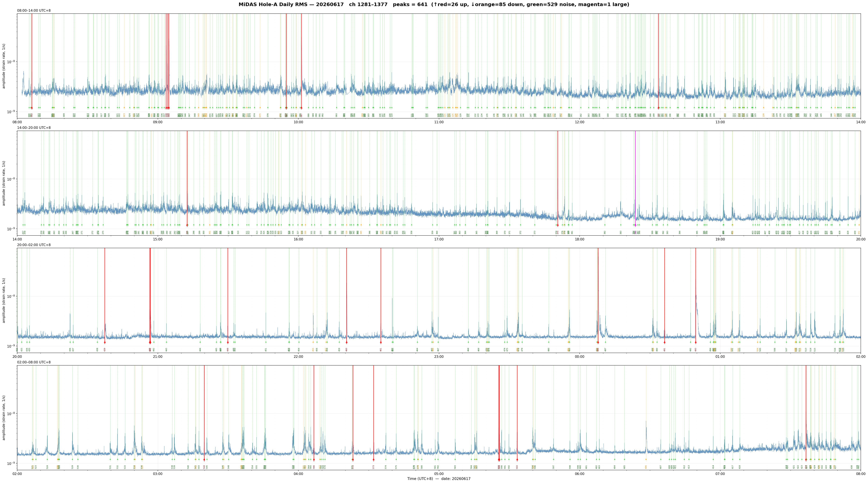The width and height of the screenshot is (868, 483).
Task: Click the green peak number 464
Action: 417,350
